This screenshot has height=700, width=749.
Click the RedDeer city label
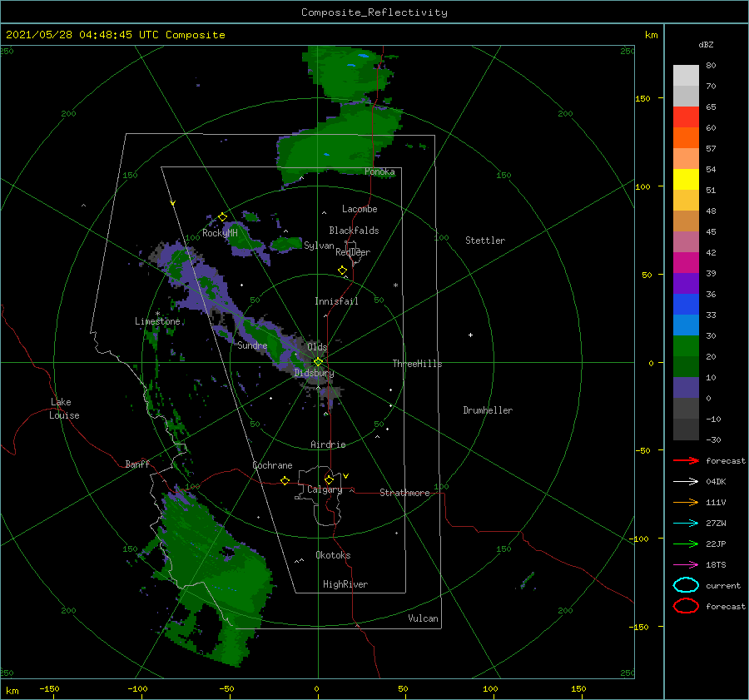coord(353,252)
